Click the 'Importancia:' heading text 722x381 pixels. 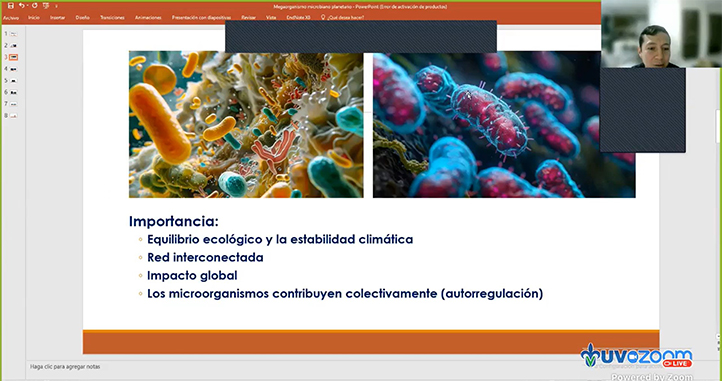point(174,221)
